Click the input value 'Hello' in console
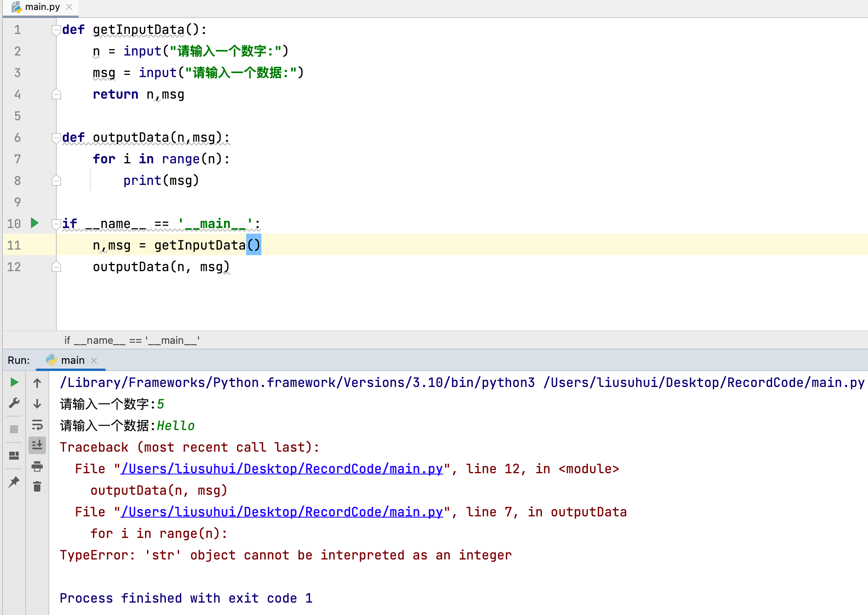The width and height of the screenshot is (868, 615). coord(176,426)
